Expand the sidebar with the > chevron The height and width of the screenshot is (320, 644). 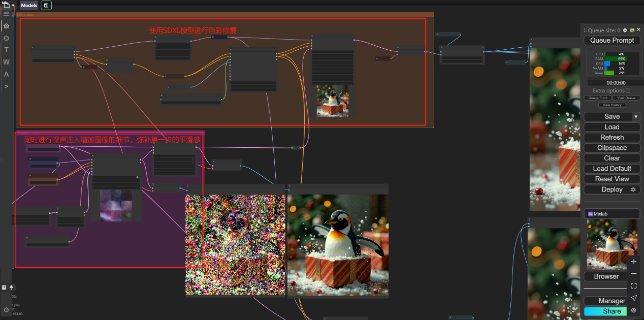[6, 86]
